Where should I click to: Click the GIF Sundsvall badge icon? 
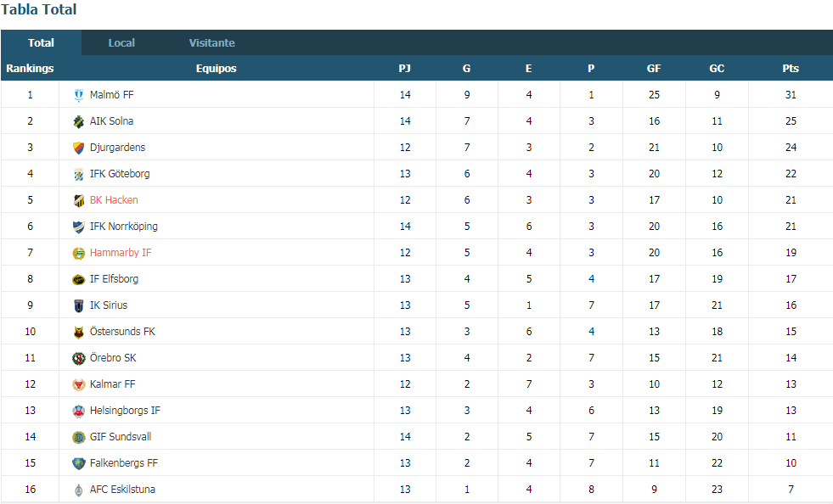click(x=79, y=437)
